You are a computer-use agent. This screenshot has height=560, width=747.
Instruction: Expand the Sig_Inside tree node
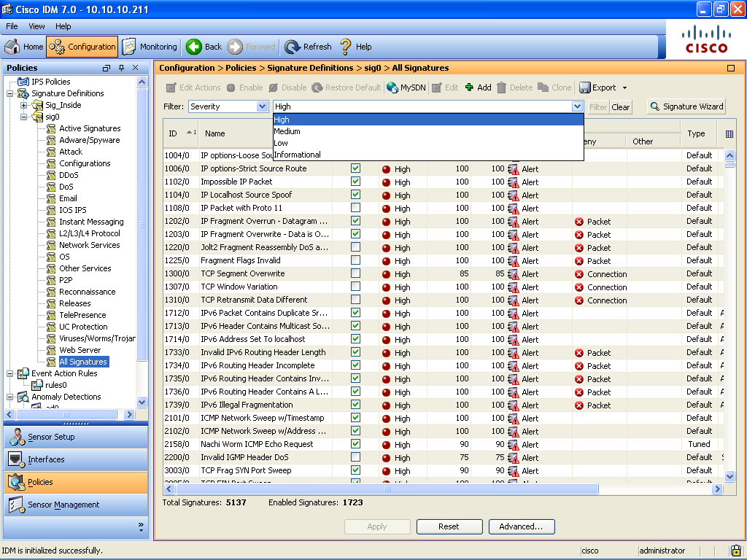tap(23, 105)
